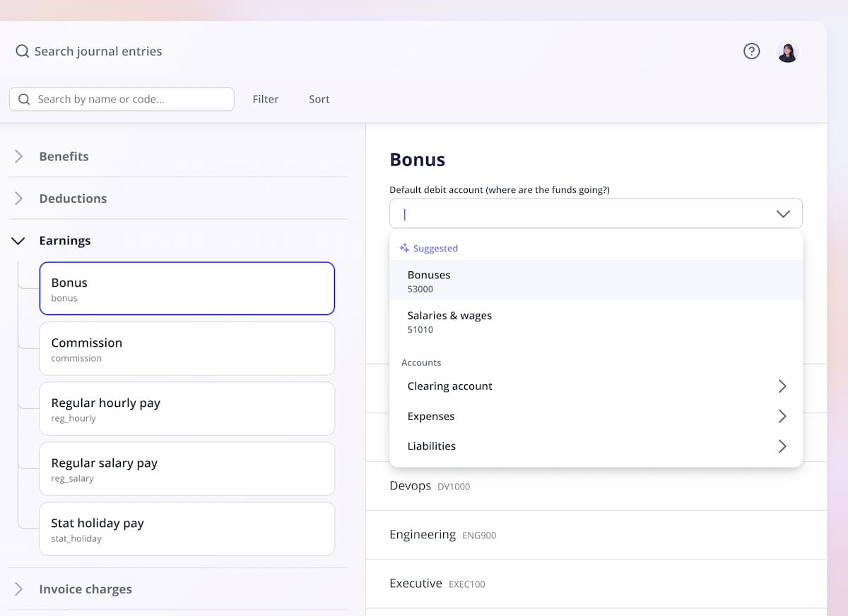
Task: Select the Commission earnings item
Action: point(187,349)
